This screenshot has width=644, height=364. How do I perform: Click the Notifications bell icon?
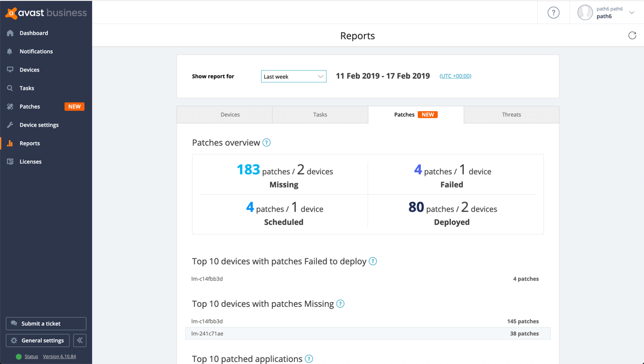click(x=10, y=51)
